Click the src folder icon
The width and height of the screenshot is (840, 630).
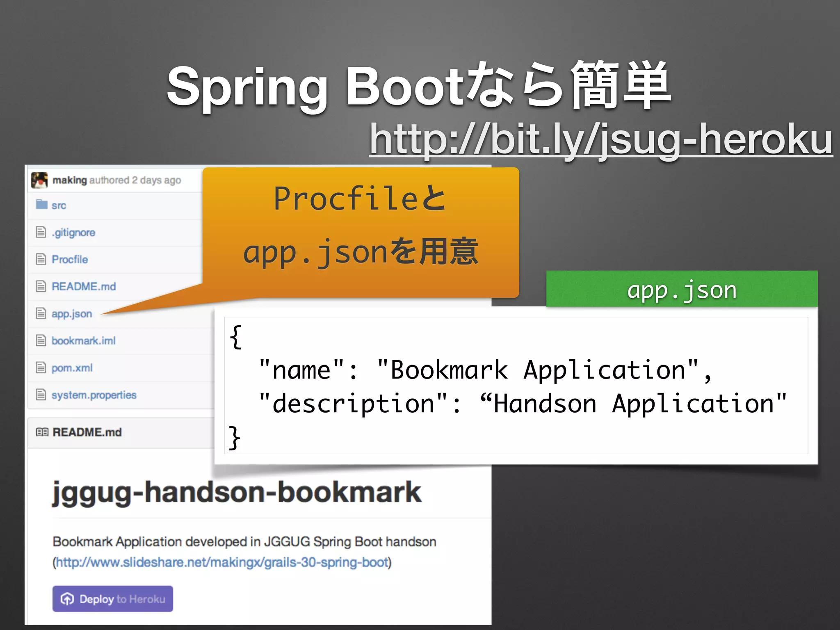tap(41, 204)
